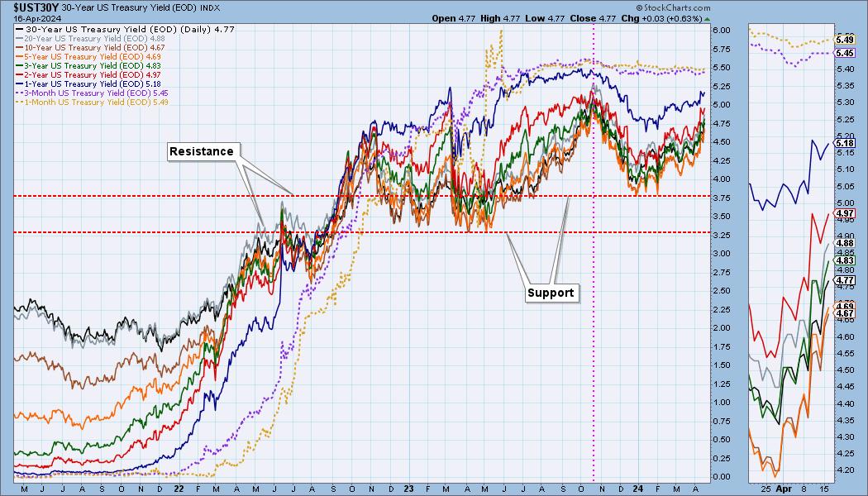
Task: Click the High 4.77 value in header
Action: pos(500,18)
